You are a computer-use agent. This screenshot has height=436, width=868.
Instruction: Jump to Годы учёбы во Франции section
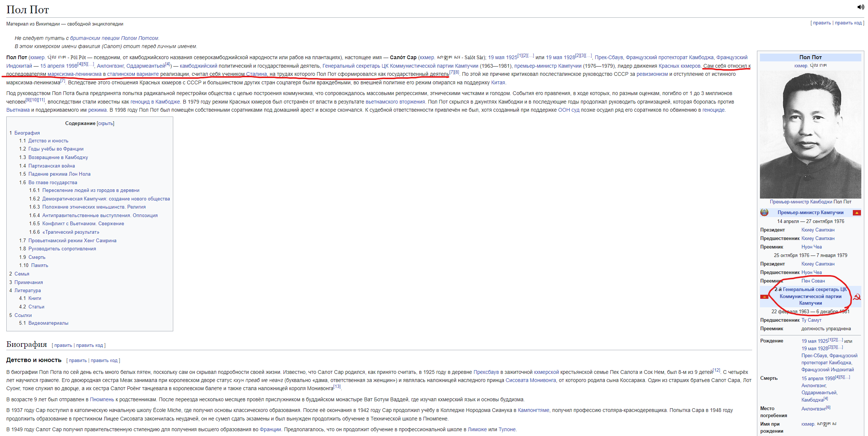pyautogui.click(x=56, y=149)
